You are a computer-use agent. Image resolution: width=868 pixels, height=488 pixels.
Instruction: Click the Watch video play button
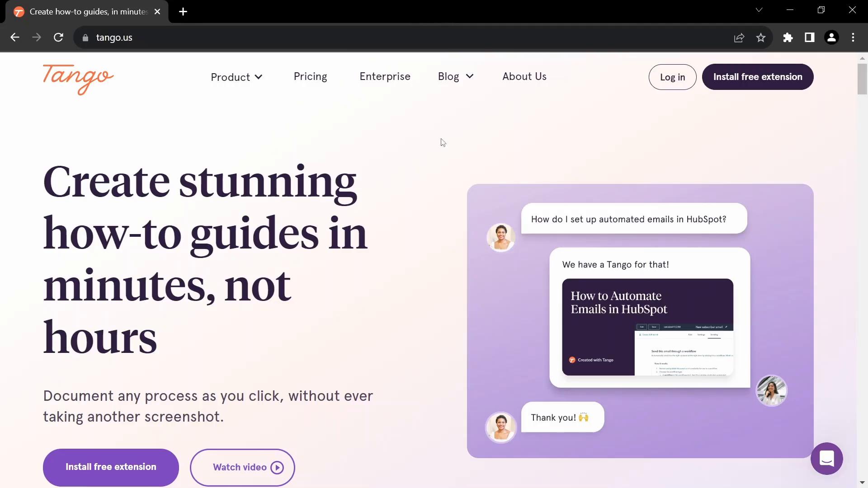(278, 467)
